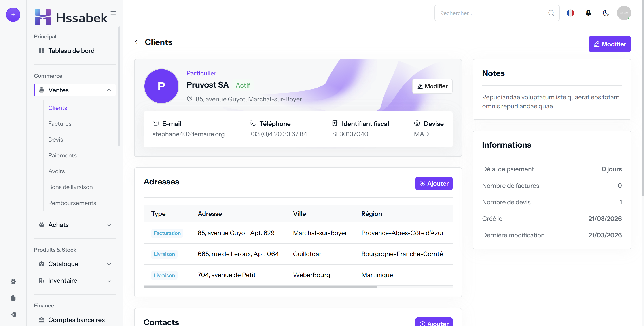Open Comptes bancaires in the sidebar

point(75,320)
